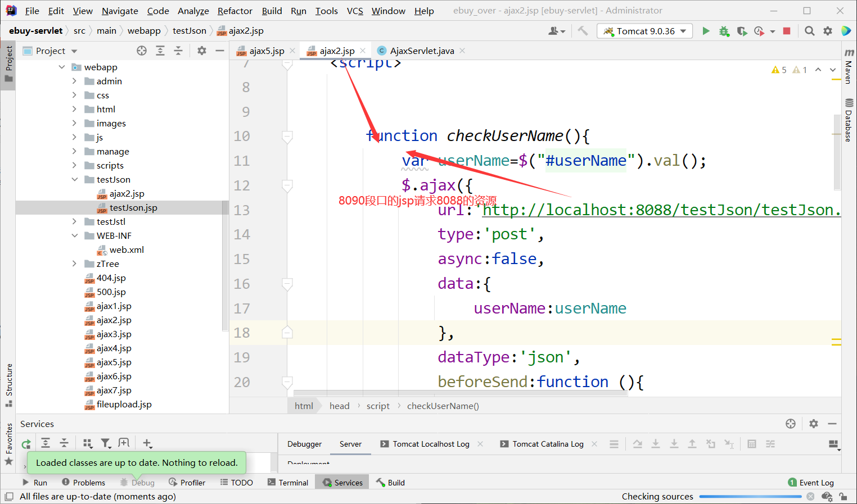The height and width of the screenshot is (504, 857).
Task: Click the Checking sources progress bar
Action: (750, 497)
